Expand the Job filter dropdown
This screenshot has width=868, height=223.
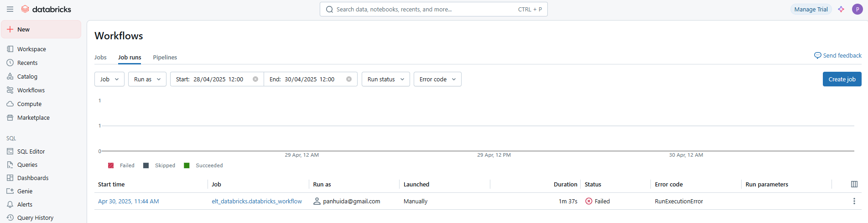tap(109, 79)
